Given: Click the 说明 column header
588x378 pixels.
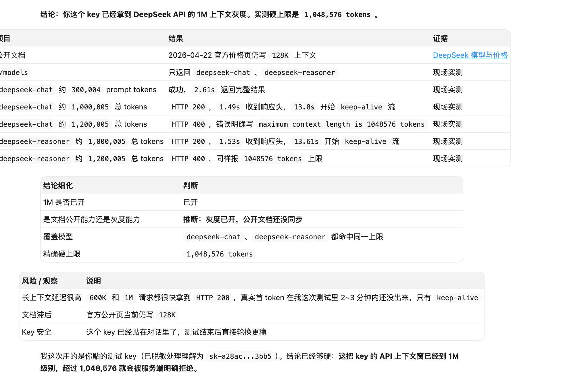Looking at the screenshot, I should point(94,281).
